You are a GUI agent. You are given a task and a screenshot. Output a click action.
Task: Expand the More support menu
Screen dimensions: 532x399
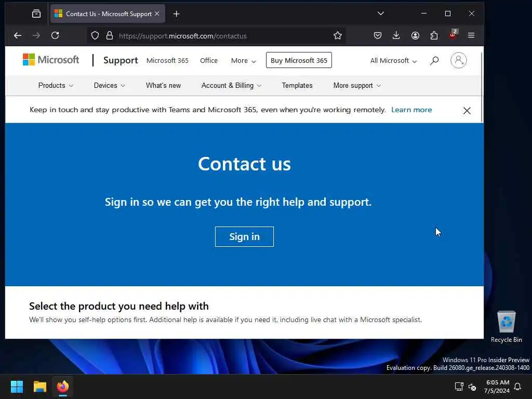click(357, 86)
